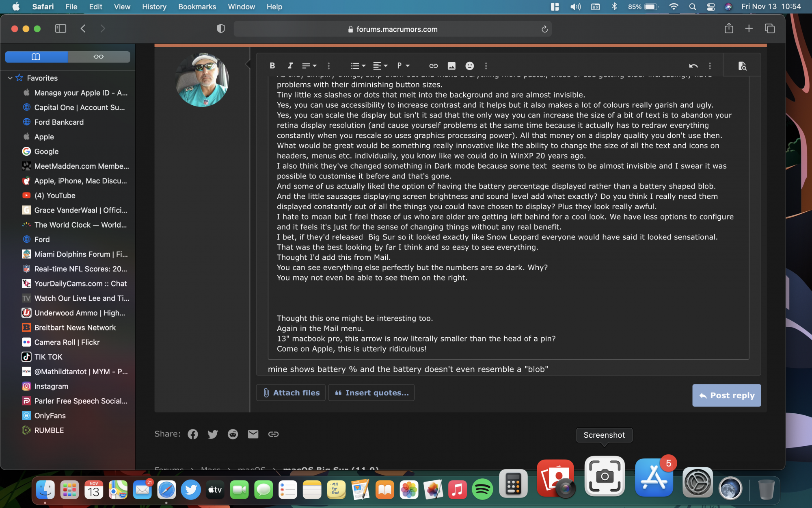Open the Bookmarks menu
This screenshot has width=812, height=508.
197,7
